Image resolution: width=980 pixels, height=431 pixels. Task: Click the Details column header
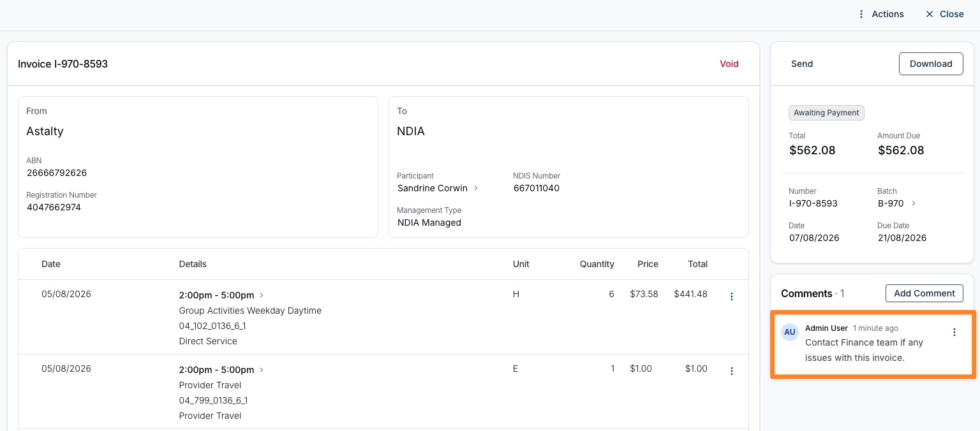[193, 264]
